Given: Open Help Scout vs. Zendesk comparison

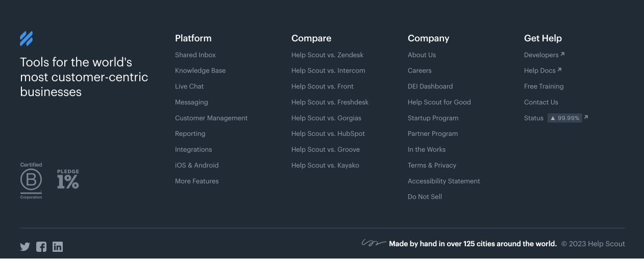Looking at the screenshot, I should coord(327,55).
